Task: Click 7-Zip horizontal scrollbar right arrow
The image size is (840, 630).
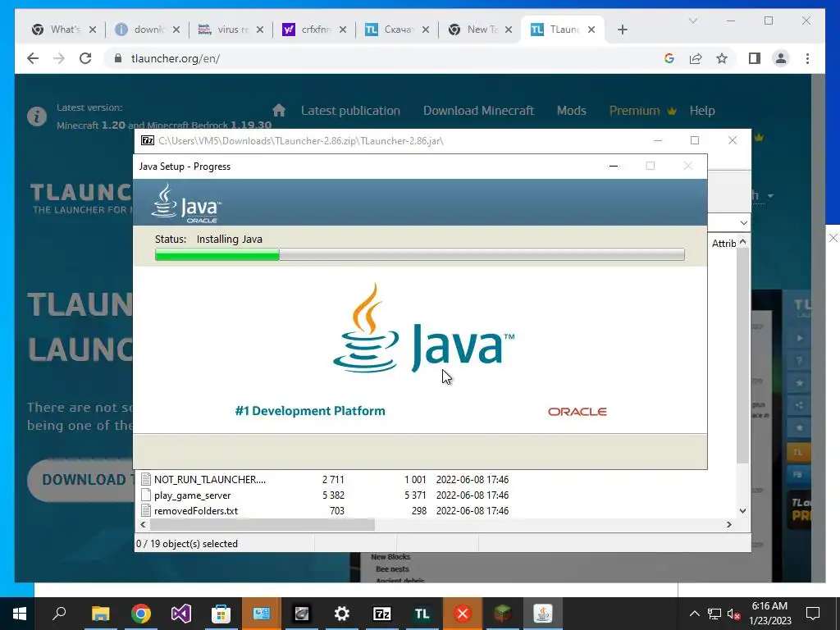Action: 728,524
